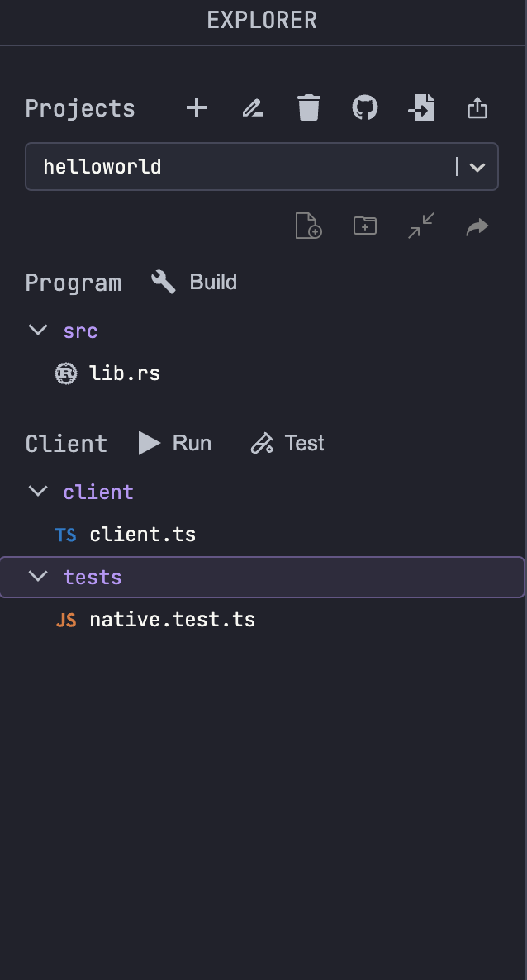Add a new file via file-plus icon
The image size is (527, 980).
pos(308,226)
